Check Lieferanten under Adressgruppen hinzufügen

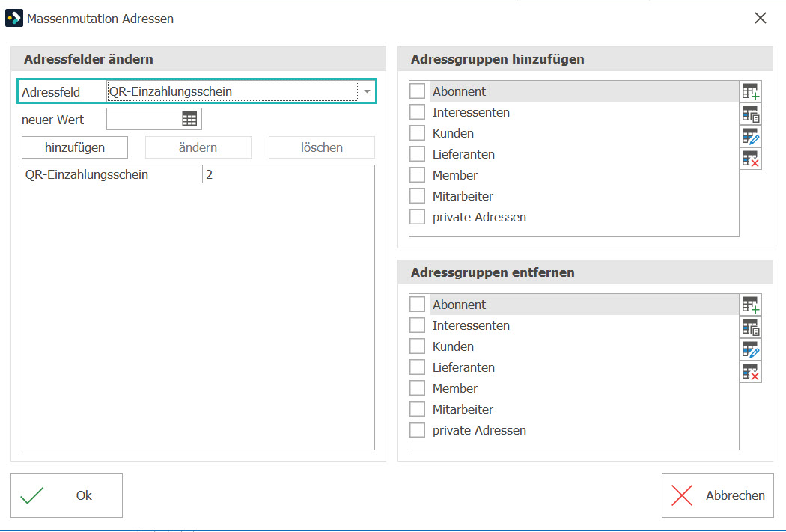(x=417, y=154)
